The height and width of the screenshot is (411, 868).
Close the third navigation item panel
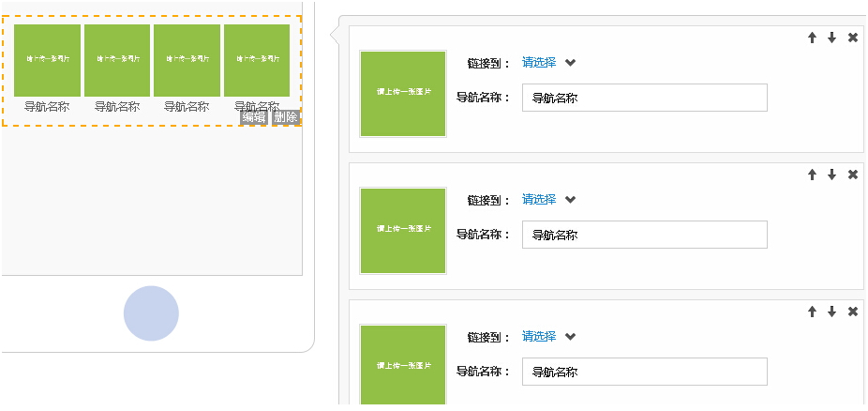click(853, 312)
